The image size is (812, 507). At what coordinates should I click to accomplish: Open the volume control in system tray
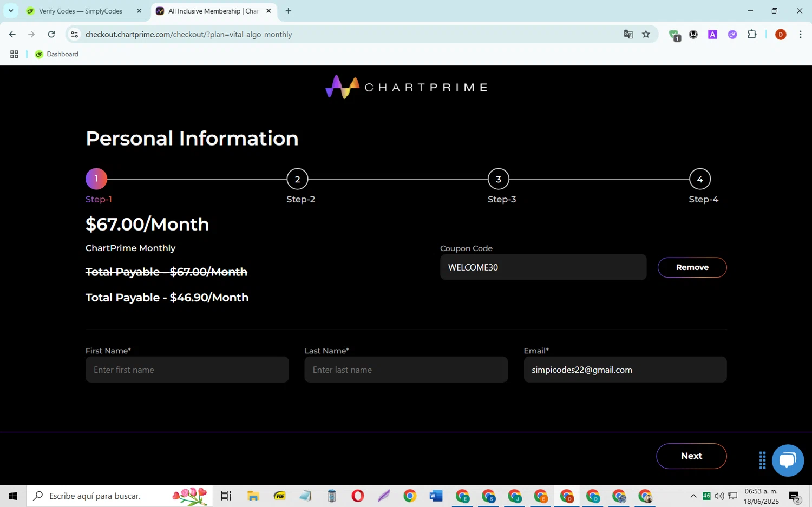[x=719, y=496]
